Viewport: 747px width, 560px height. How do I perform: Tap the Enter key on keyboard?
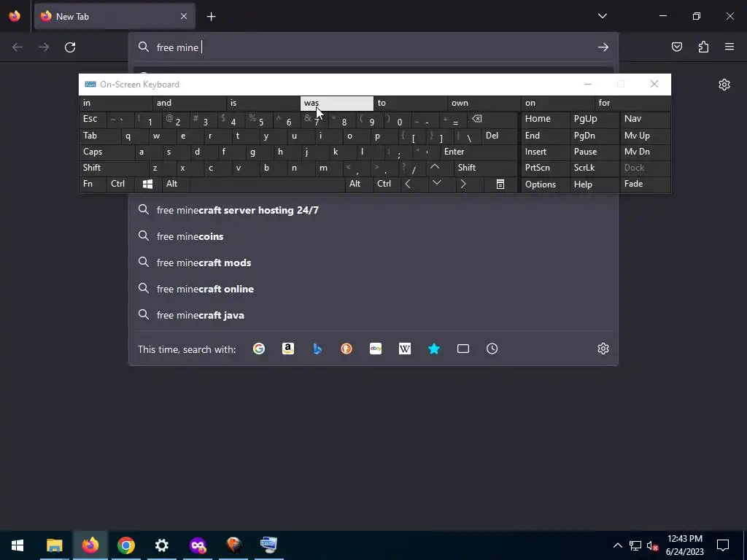[x=479, y=152]
